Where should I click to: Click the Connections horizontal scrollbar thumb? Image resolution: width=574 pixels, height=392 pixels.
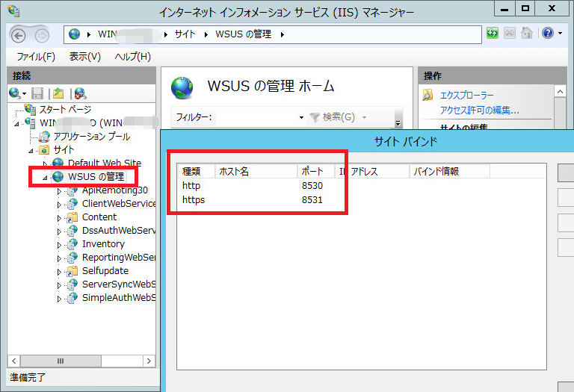61,361
